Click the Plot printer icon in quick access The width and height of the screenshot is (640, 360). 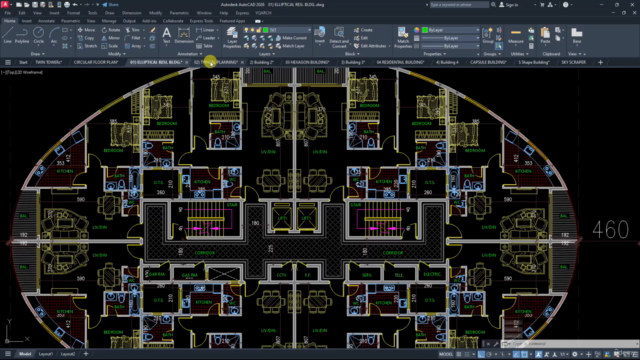pyautogui.click(x=67, y=4)
